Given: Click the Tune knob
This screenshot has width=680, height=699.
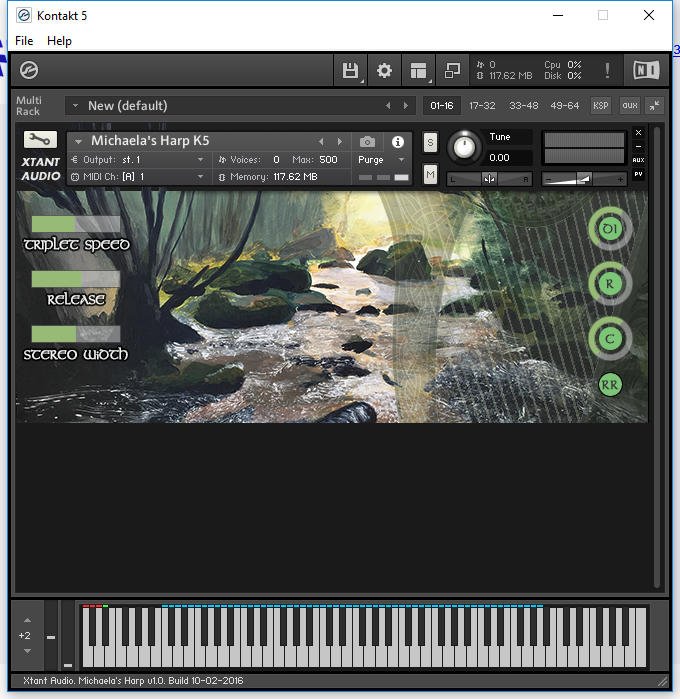Looking at the screenshot, I should coord(464,147).
